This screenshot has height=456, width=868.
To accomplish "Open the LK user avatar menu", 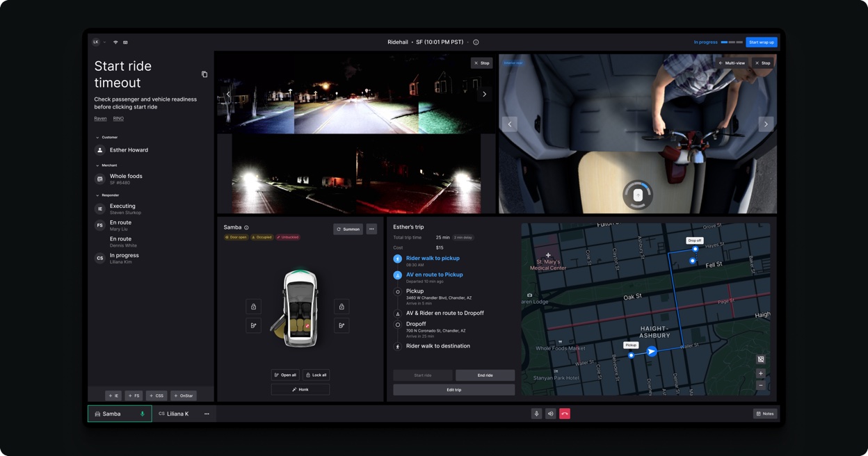I will [96, 42].
